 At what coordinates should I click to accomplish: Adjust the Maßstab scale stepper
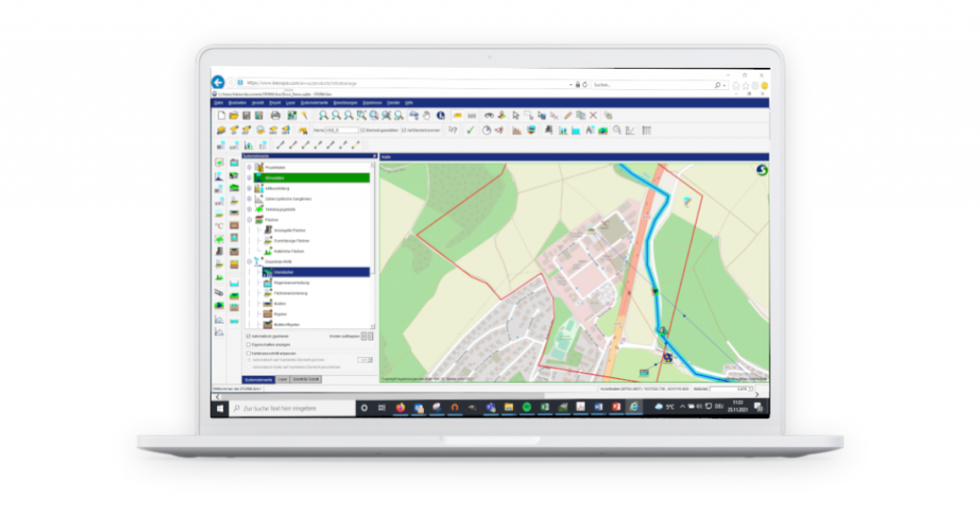pyautogui.click(x=750, y=389)
